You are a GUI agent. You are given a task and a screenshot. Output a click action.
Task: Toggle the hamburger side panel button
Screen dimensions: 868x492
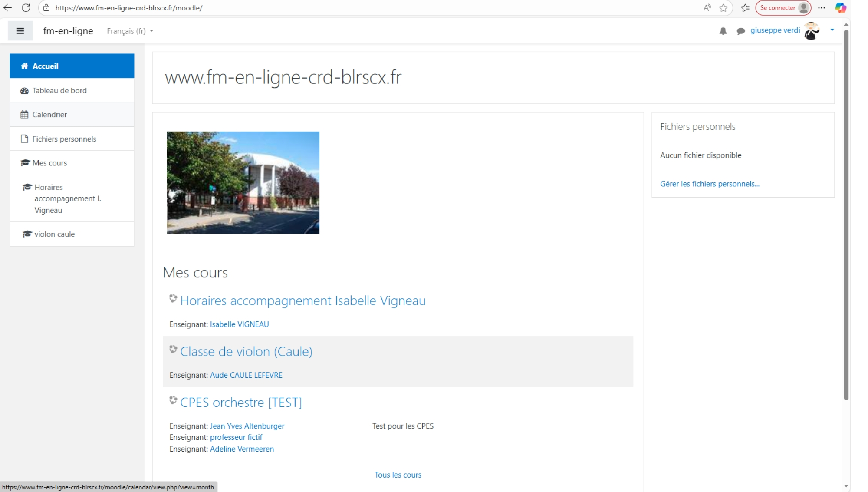20,31
